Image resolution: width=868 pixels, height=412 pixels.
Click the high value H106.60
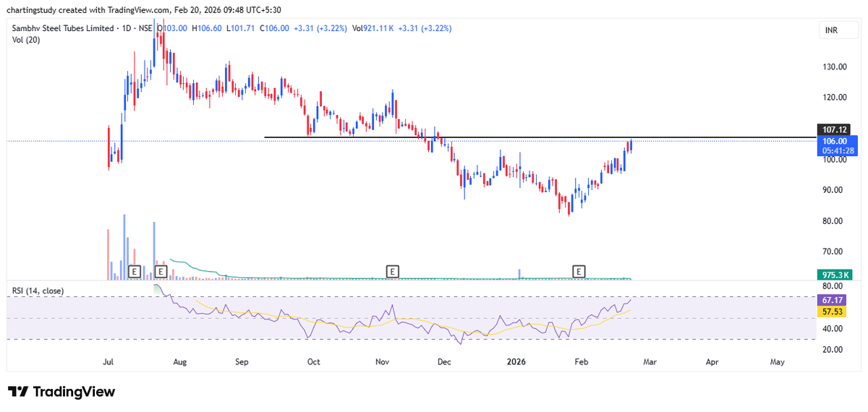click(x=208, y=28)
